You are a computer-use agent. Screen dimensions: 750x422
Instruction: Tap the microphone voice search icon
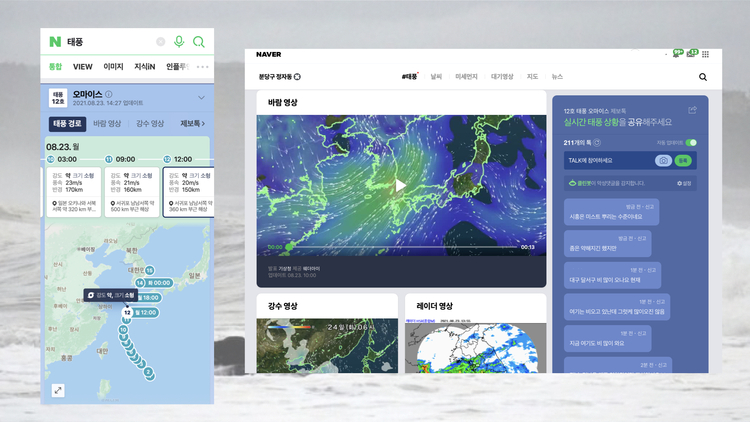point(180,41)
